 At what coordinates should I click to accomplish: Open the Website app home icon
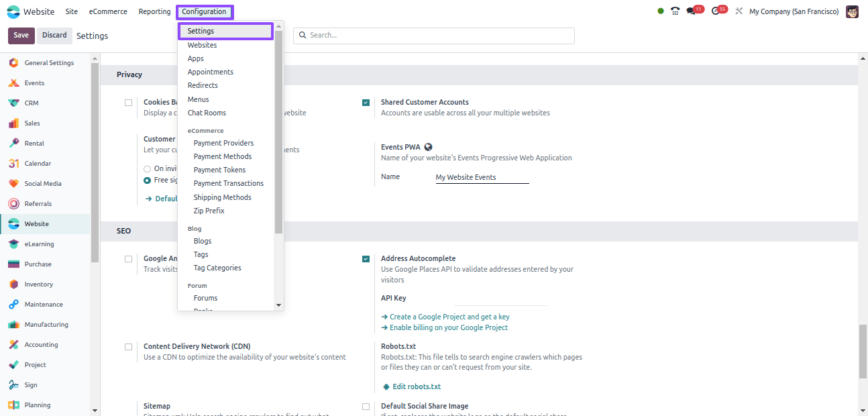coord(13,11)
